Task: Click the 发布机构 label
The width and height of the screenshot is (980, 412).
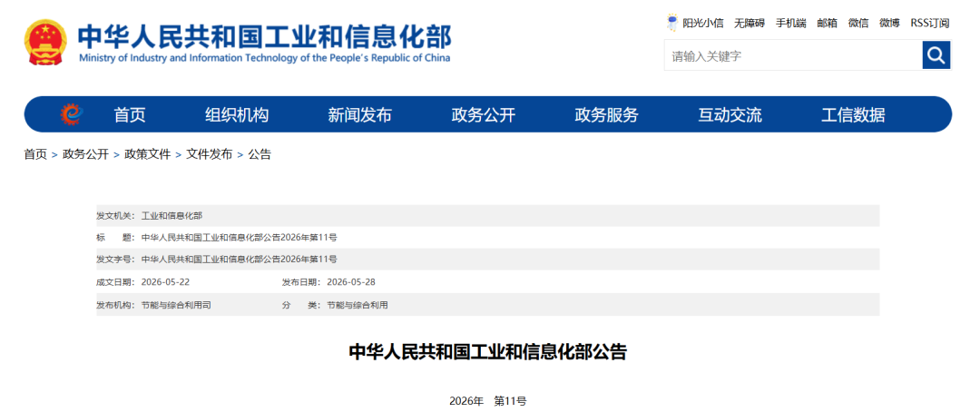Action: (115, 305)
